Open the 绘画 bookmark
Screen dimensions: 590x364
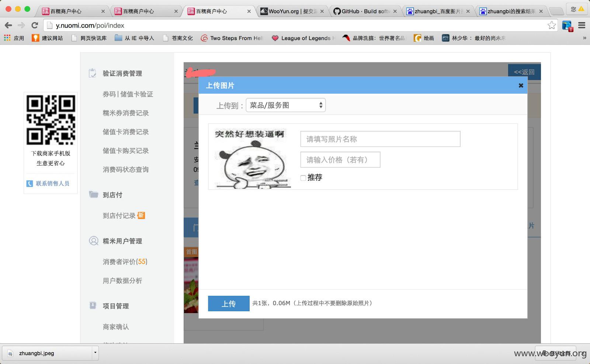[x=424, y=38]
